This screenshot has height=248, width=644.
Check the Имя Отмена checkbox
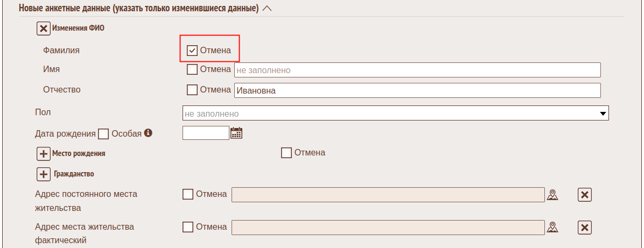tap(192, 69)
